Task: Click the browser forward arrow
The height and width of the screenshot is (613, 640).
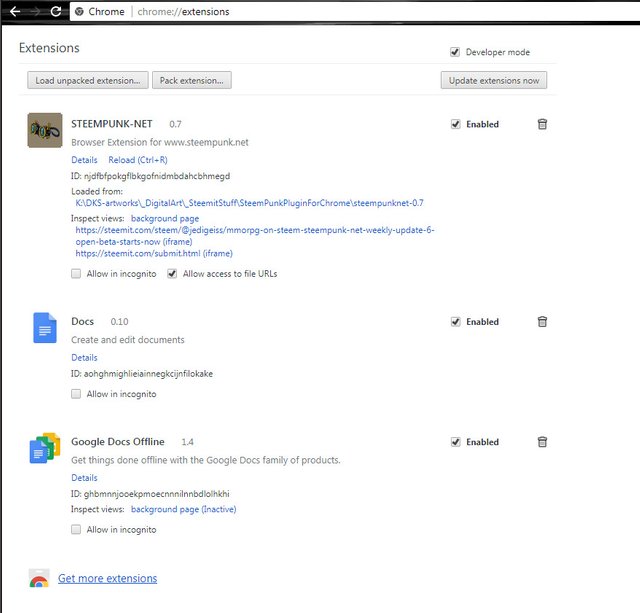Action: [x=36, y=11]
